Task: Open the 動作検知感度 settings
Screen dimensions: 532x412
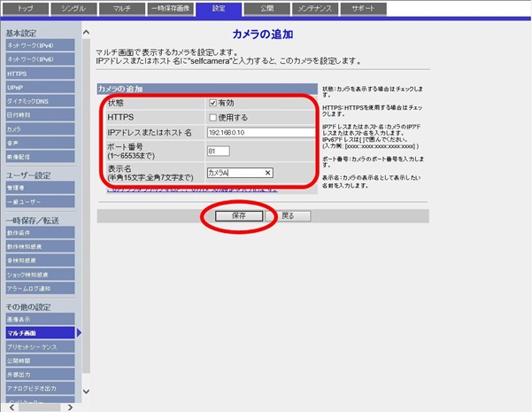Action: (40, 246)
